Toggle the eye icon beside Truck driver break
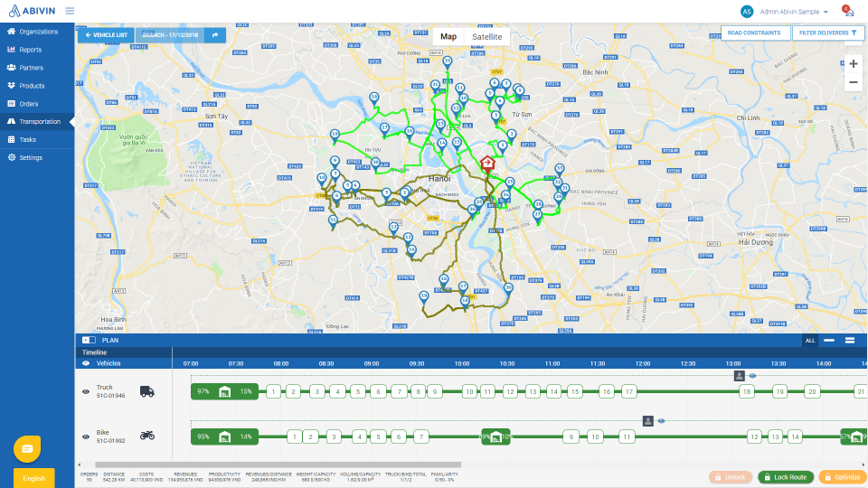The image size is (868, 488). click(752, 376)
